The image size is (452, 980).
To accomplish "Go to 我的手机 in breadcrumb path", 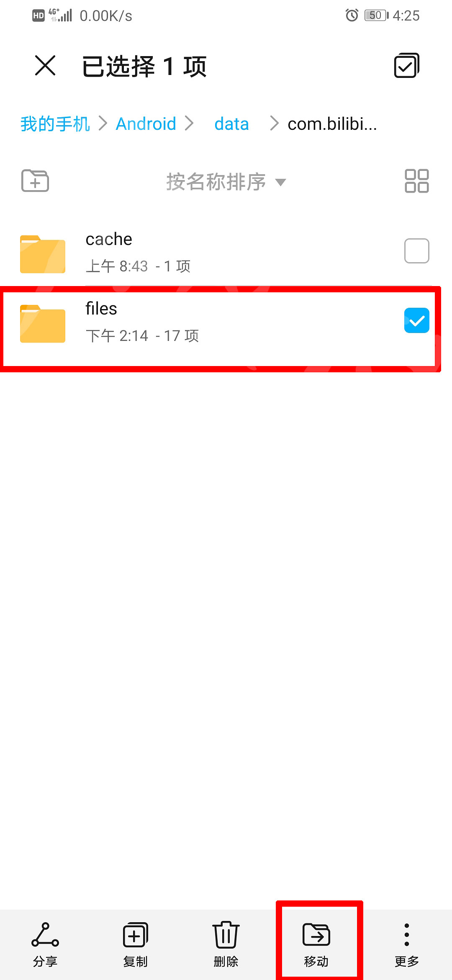I will point(55,124).
